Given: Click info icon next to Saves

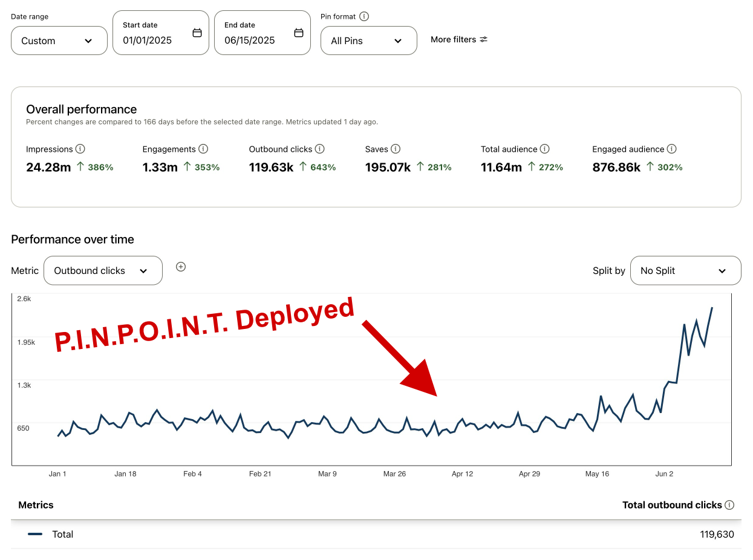Looking at the screenshot, I should coord(396,149).
